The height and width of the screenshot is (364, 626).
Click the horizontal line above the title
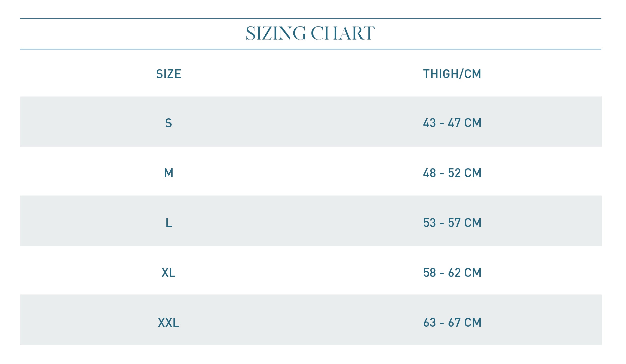pos(311,19)
